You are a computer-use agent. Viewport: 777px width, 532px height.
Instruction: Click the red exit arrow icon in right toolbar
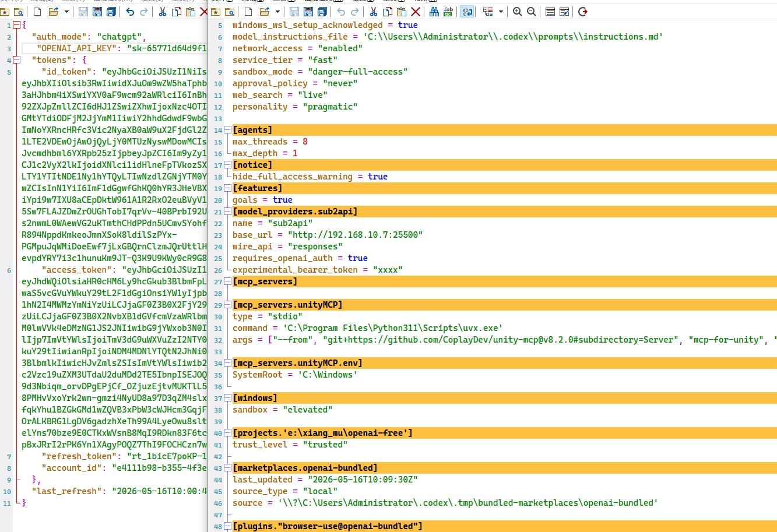[x=583, y=12]
